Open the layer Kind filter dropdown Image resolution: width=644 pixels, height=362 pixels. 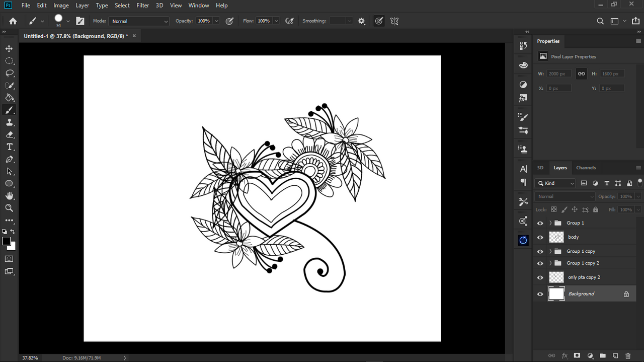coord(555,183)
